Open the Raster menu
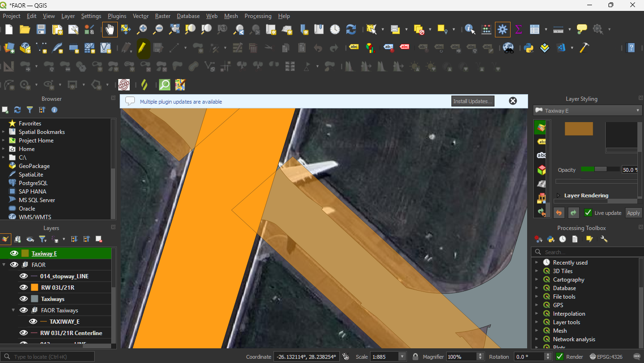644x363 pixels. [163, 16]
